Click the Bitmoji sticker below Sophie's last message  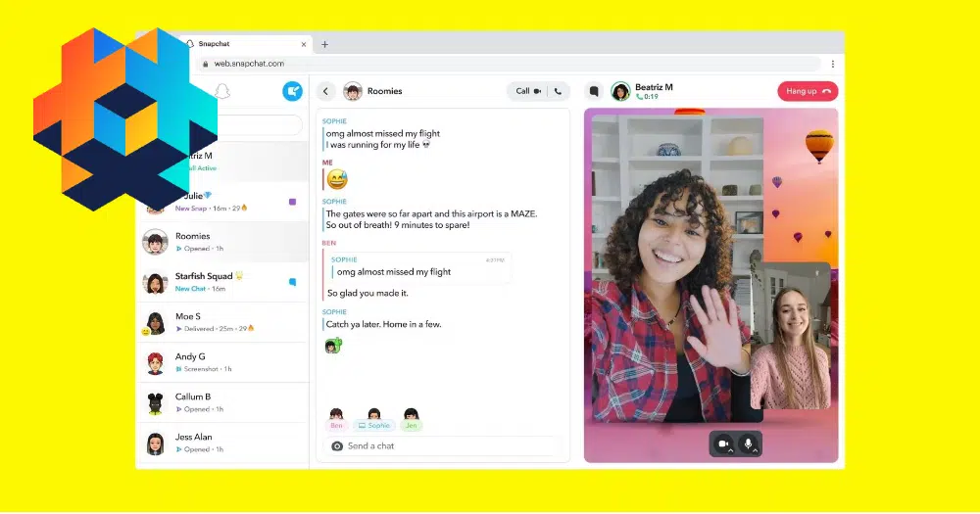click(x=334, y=345)
